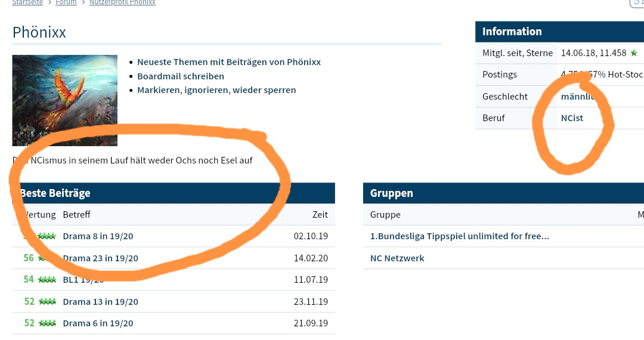Open Forum in the breadcrumb trail
This screenshot has height=340, width=644.
(66, 2)
